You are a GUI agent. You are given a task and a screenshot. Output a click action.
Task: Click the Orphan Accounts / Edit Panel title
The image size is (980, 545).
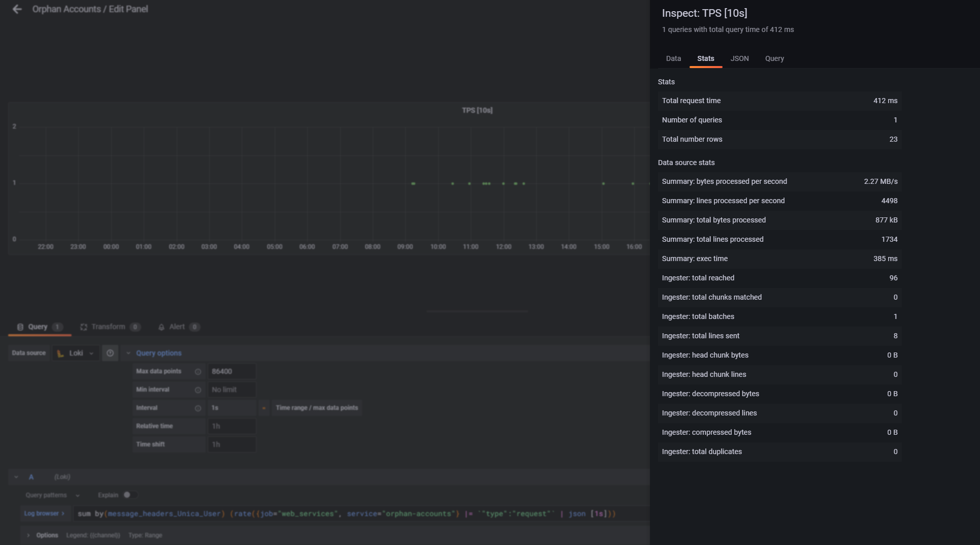point(90,9)
